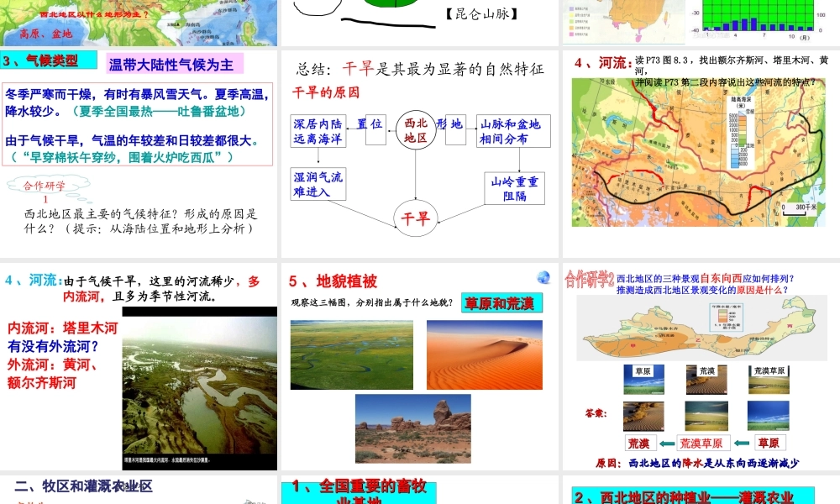Image resolution: width=840 pixels, height=504 pixels.
Task: Click the thumbnail labeled 草原 in the top photo row
Action: click(644, 379)
